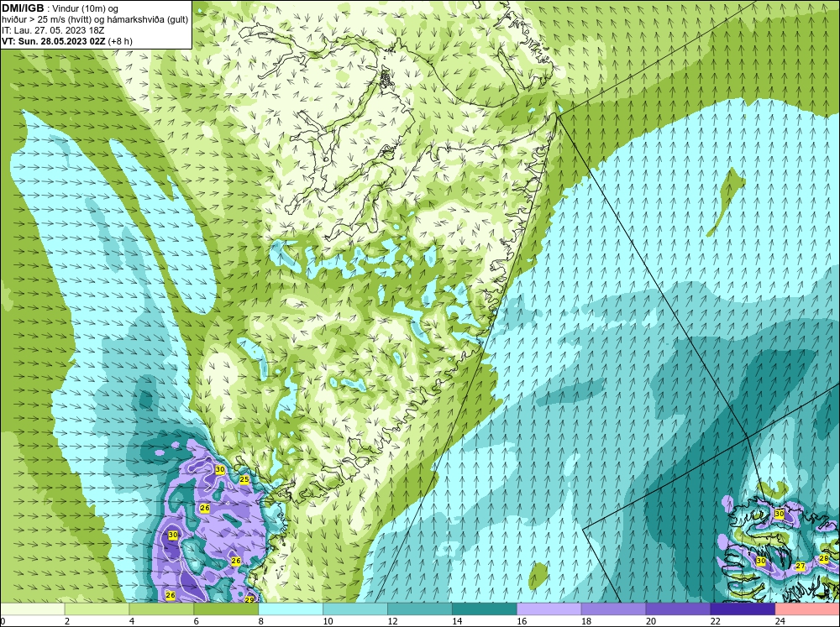Screen dimensions: 840x627
Task: Click the legend scale number "20"
Action: [651, 621]
